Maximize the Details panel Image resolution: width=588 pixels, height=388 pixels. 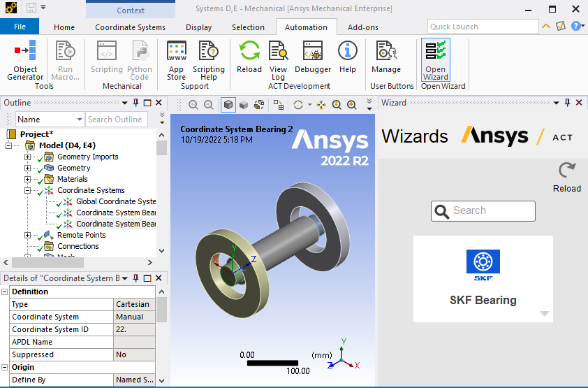pyautogui.click(x=147, y=278)
